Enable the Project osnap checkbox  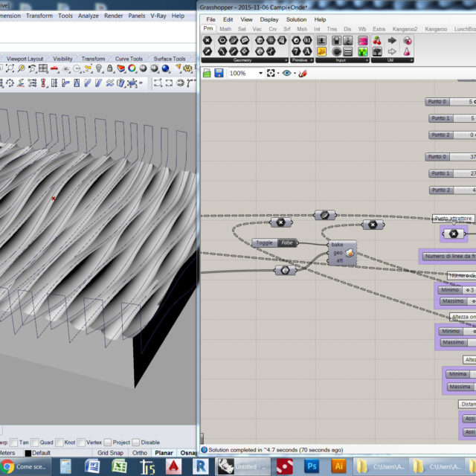[108, 442]
